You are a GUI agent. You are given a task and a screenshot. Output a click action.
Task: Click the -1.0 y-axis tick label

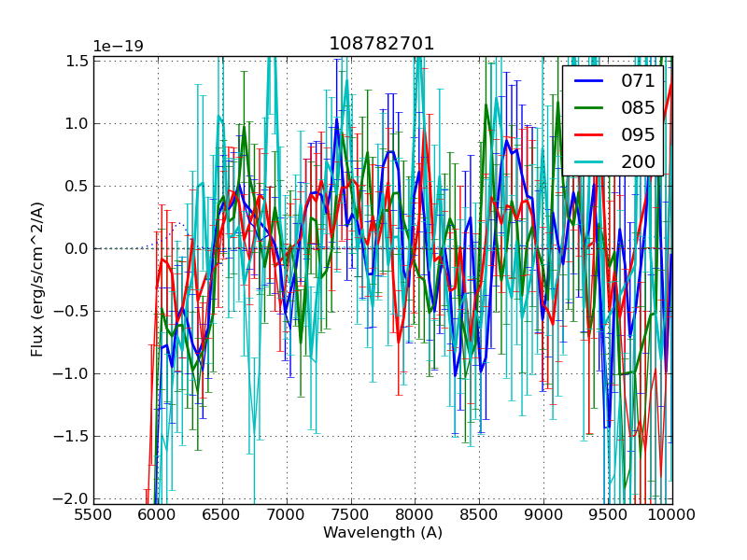75,373
